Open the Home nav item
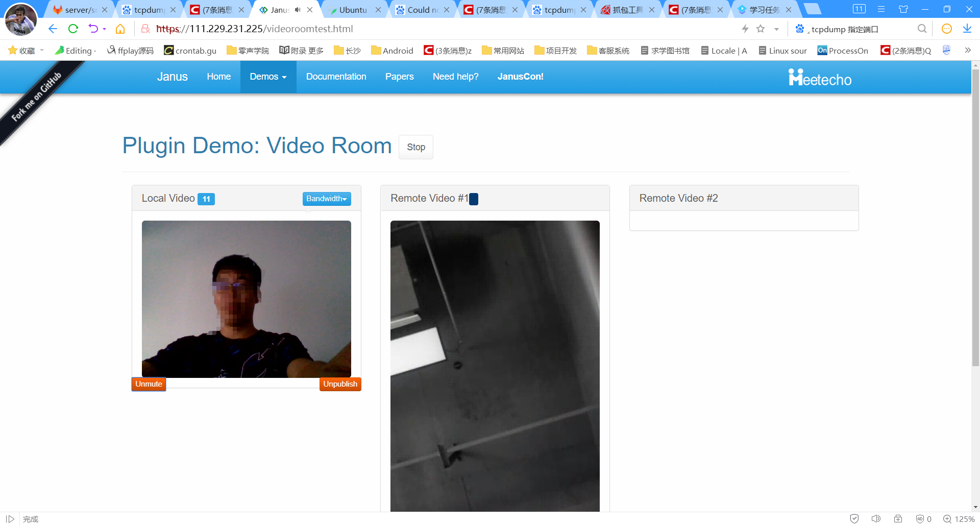This screenshot has height=526, width=980. click(x=219, y=77)
